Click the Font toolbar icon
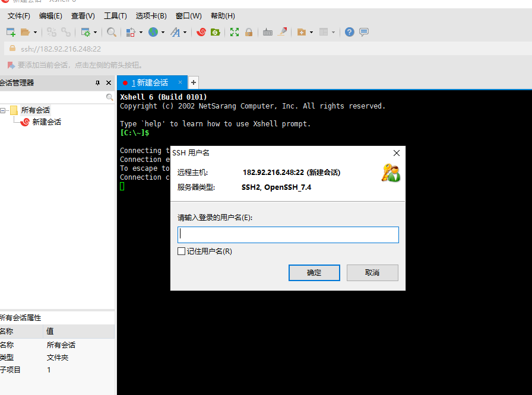Viewport: 532px width, 395px height. (x=175, y=32)
